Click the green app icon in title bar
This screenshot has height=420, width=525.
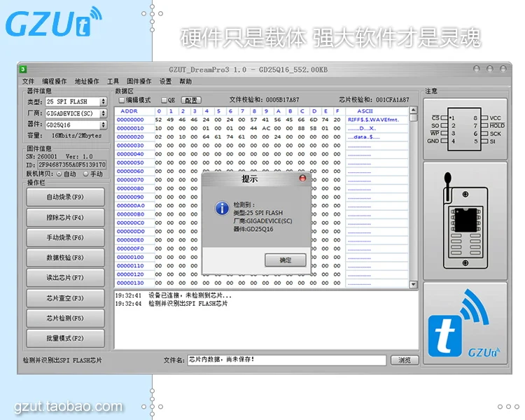tap(23, 69)
